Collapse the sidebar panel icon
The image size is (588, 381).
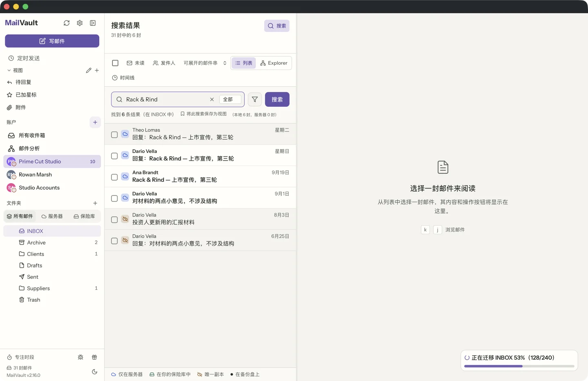click(x=93, y=23)
